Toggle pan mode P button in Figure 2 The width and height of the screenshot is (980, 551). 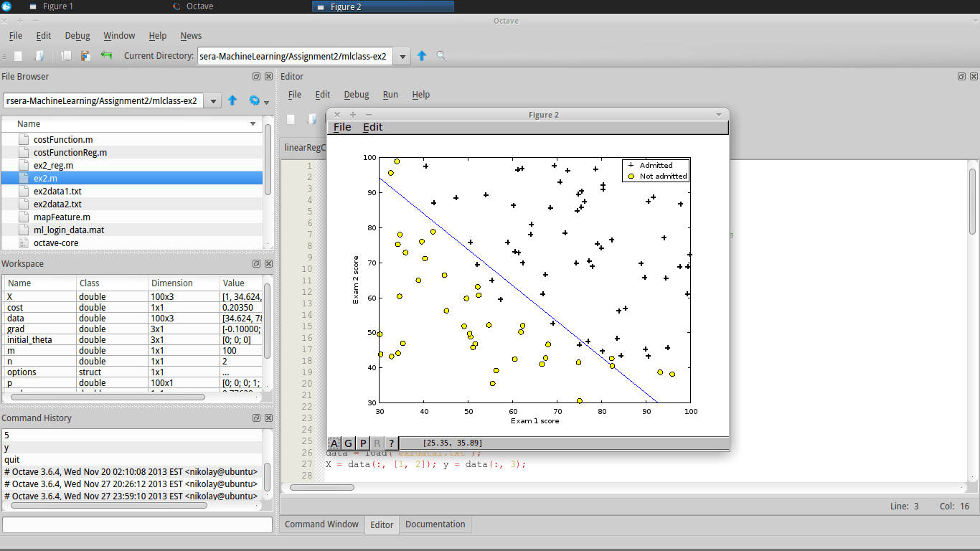363,443
